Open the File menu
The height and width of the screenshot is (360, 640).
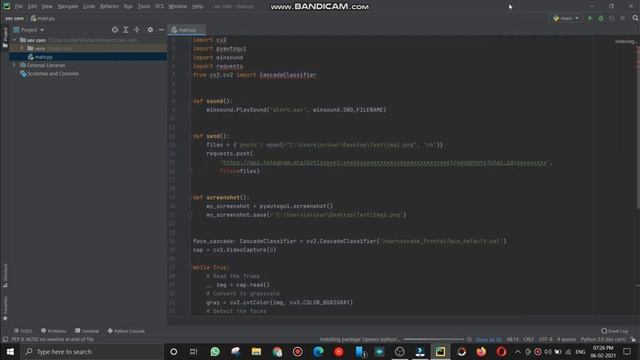point(19,7)
